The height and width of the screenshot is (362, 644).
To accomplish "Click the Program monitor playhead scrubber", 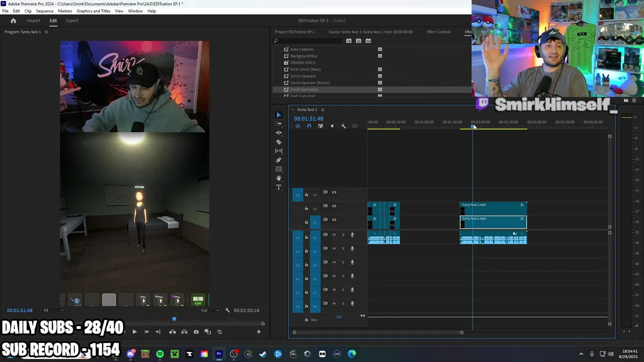I will (174, 319).
